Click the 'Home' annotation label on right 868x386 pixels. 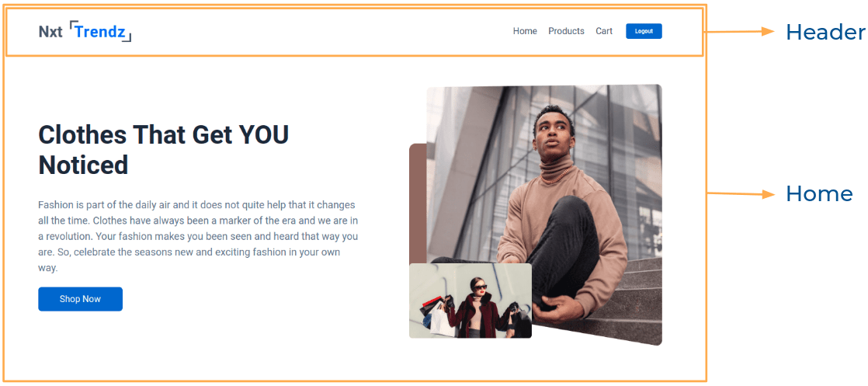819,194
